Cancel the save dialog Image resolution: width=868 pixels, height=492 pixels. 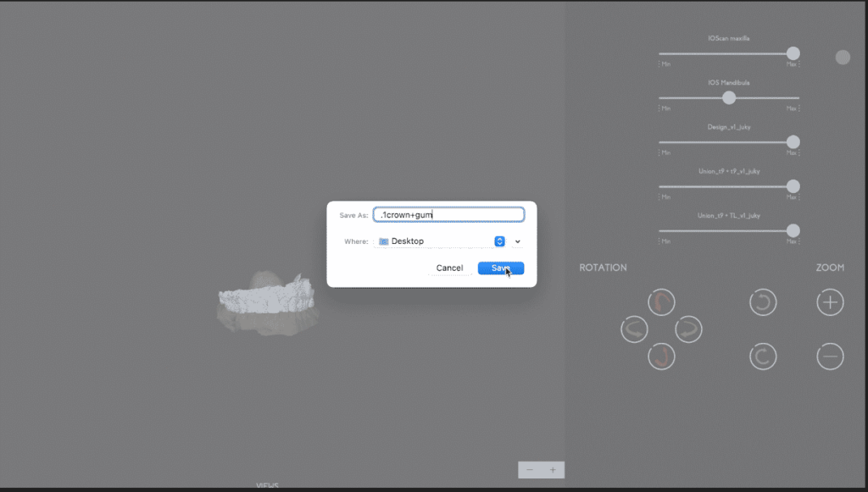449,268
